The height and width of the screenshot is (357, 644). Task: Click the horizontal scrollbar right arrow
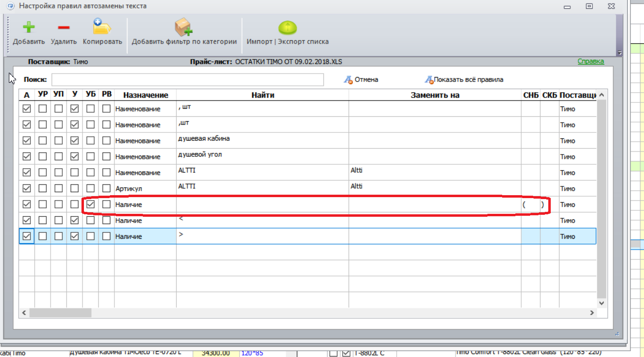point(592,312)
